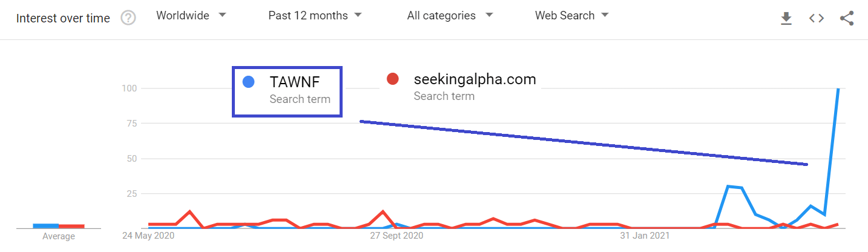
Task: Click the blue TAWNF legend dot
Action: tap(248, 82)
